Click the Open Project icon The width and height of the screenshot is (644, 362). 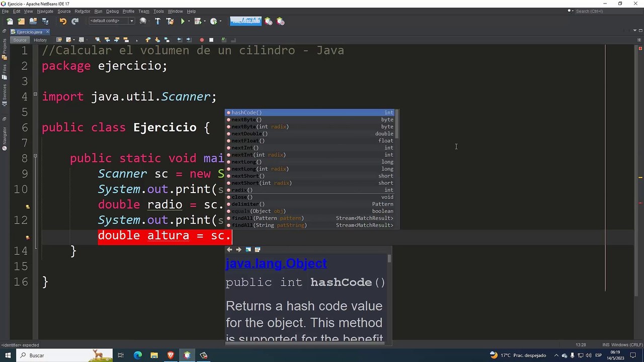(33, 21)
